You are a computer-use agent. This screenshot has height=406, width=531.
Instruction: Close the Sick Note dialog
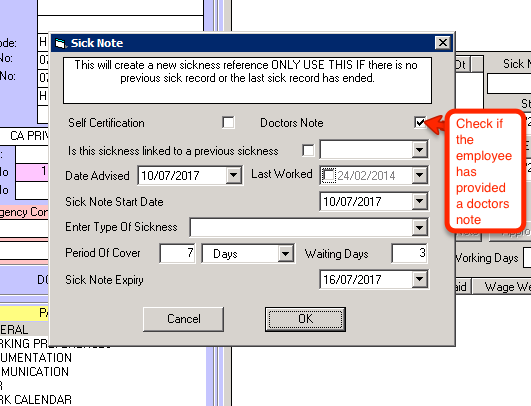point(443,43)
